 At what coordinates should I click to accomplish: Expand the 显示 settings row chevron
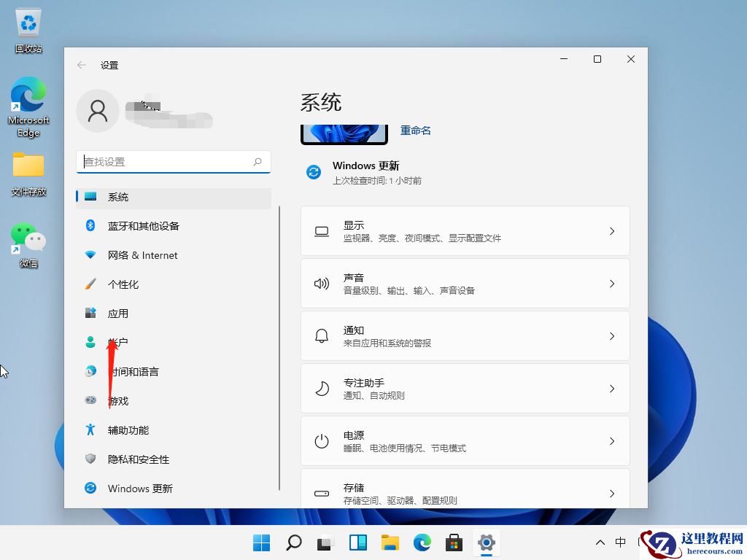(612, 230)
